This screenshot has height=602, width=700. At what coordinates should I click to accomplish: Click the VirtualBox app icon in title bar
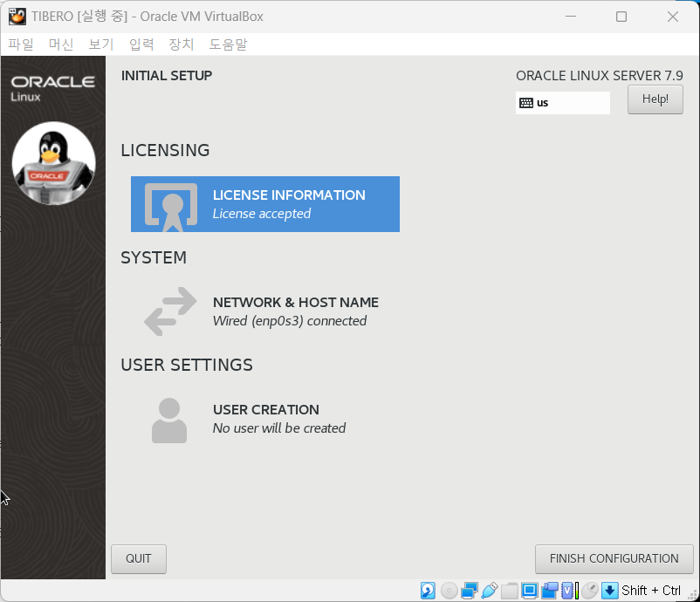pyautogui.click(x=17, y=17)
